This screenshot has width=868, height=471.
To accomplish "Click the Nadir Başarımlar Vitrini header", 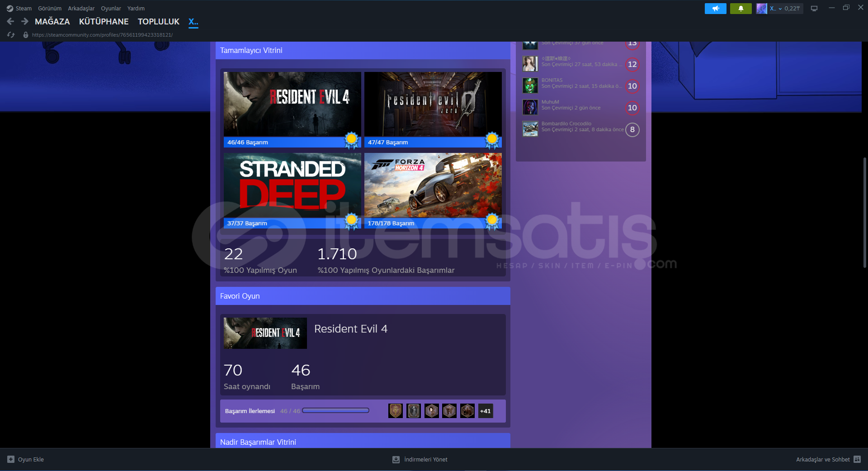I will pos(363,441).
